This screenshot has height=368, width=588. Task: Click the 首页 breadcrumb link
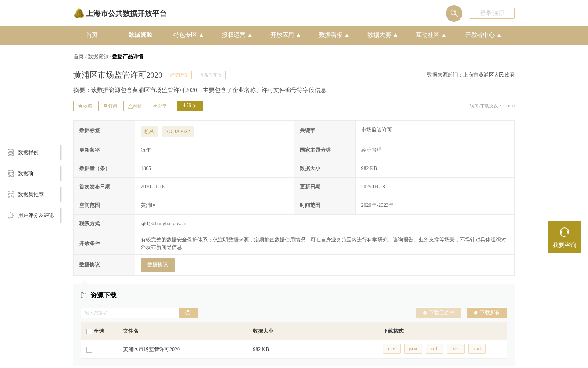coord(79,56)
